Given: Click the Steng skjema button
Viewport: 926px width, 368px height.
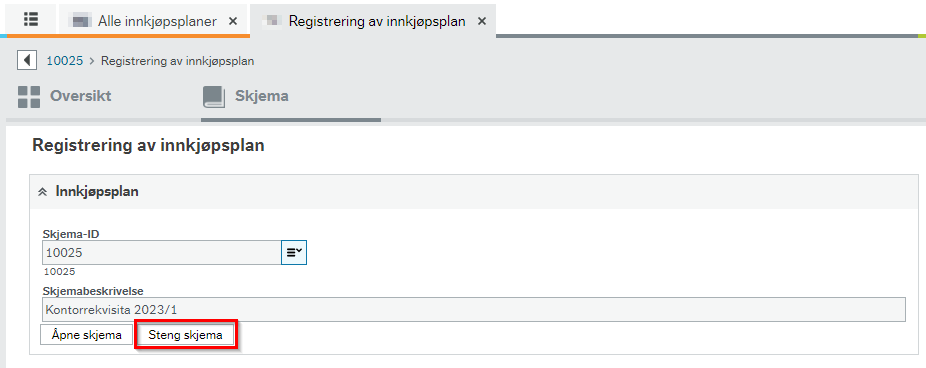Looking at the screenshot, I should pos(185,335).
